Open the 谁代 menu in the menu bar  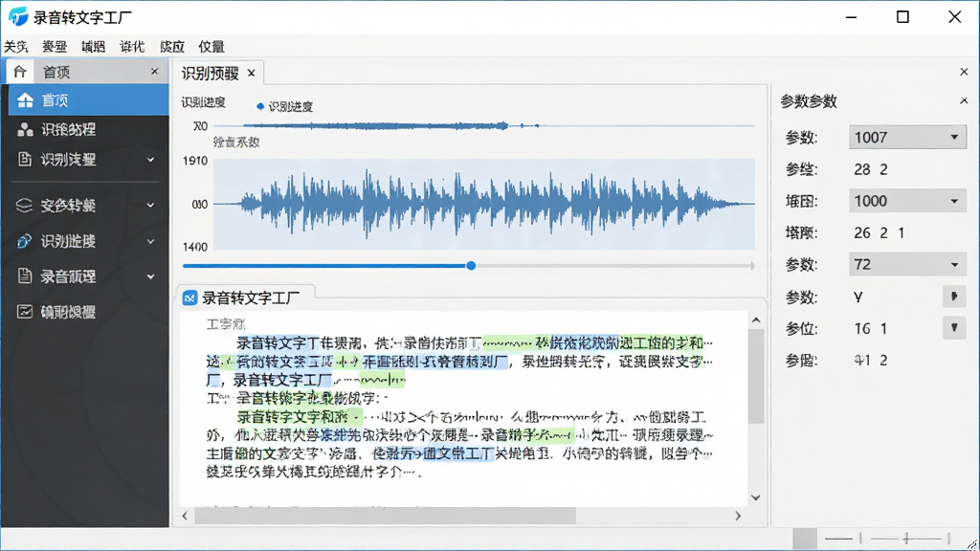[x=132, y=47]
